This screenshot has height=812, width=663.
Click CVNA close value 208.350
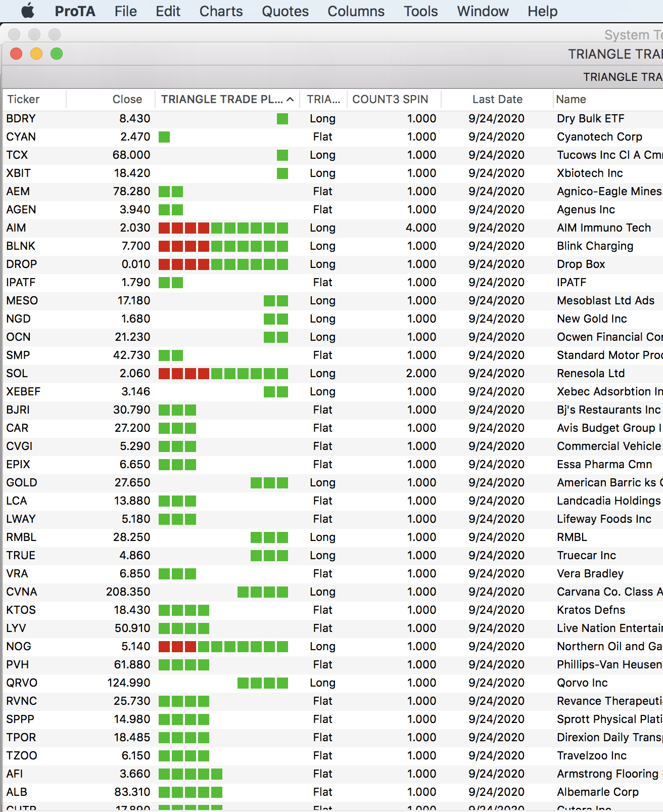point(128,592)
